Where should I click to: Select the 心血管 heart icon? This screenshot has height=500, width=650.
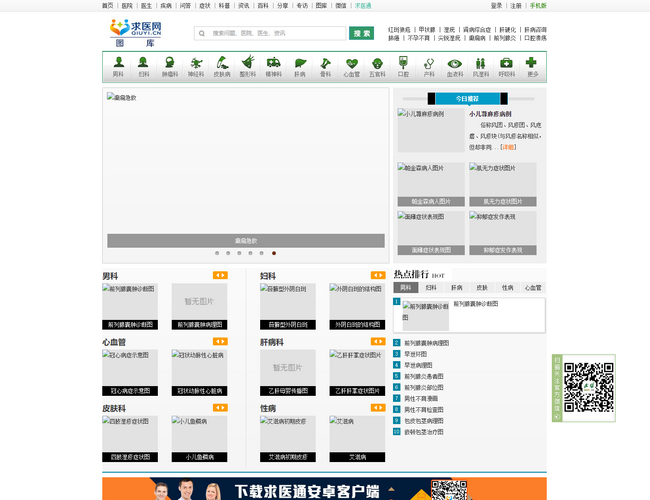[351, 66]
